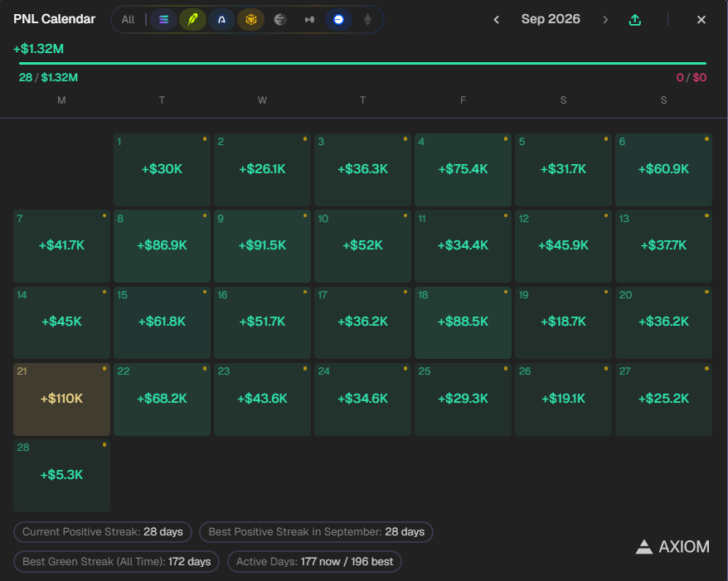Open day 16 with +$51.7K

click(x=262, y=322)
